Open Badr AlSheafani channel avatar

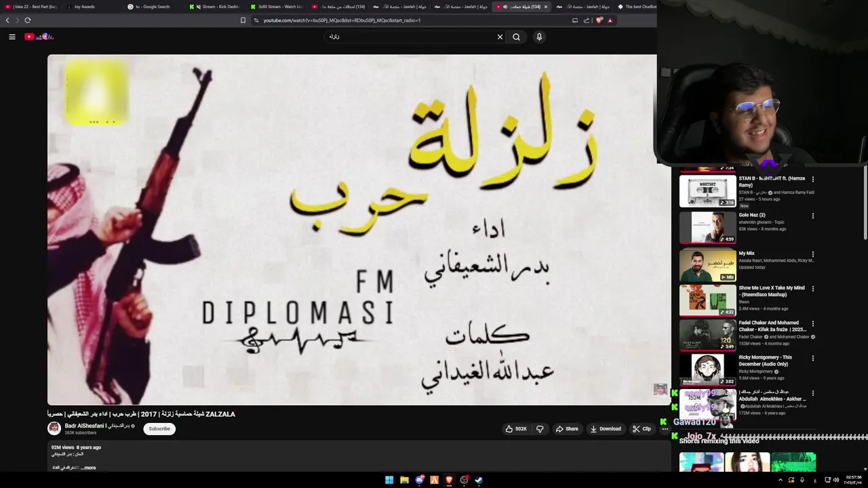point(54,428)
